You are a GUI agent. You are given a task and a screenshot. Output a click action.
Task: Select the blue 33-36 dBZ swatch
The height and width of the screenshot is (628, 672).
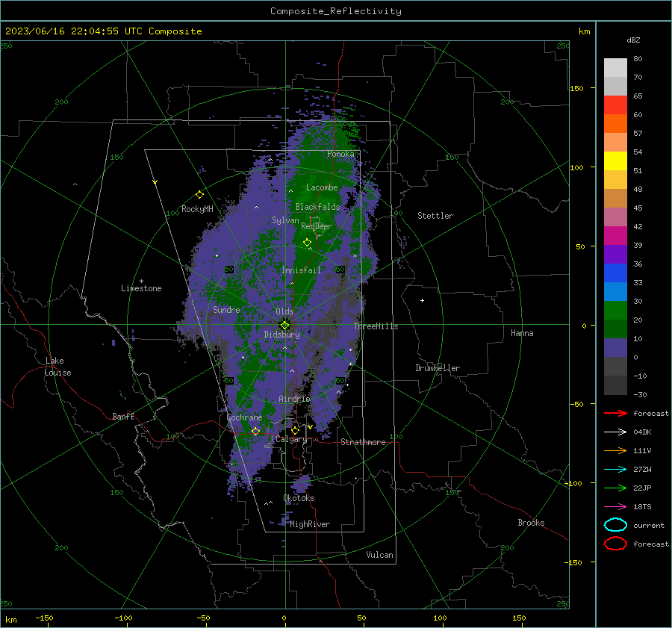pyautogui.click(x=615, y=273)
